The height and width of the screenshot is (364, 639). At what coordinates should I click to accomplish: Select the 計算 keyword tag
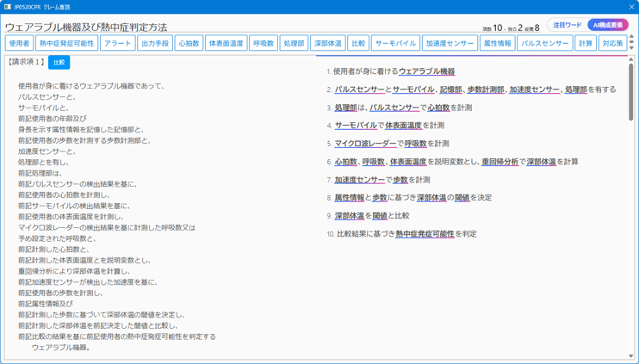point(586,43)
